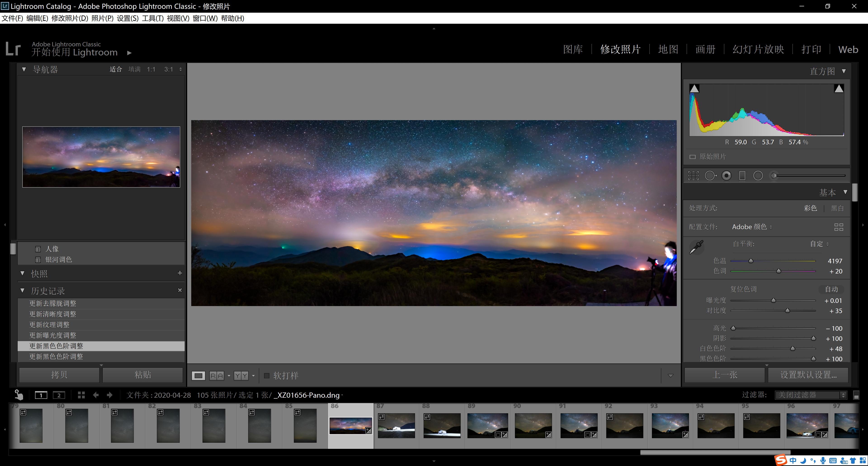Switch to the 图库 module
Screen dimensions: 868x466
(x=573, y=50)
